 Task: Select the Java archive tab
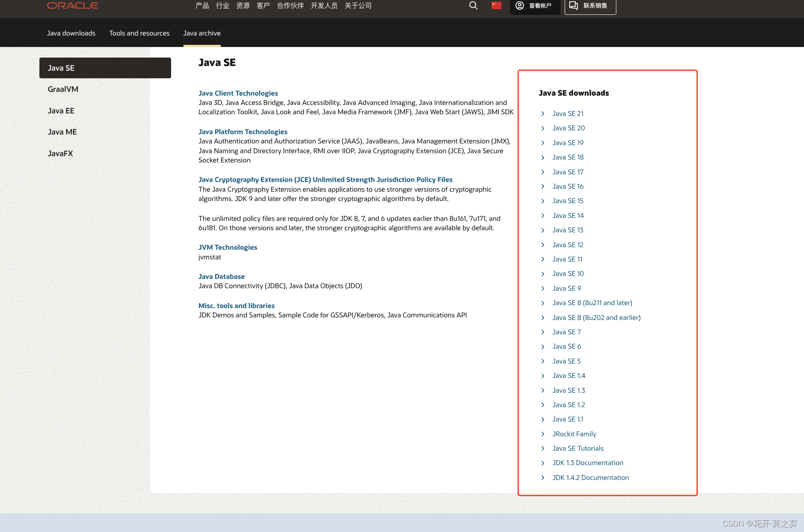(x=202, y=33)
